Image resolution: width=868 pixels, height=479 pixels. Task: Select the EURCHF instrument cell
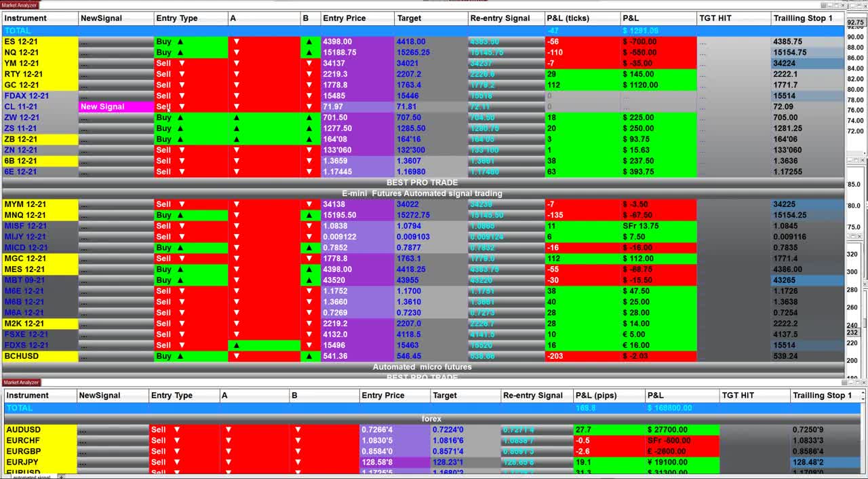click(x=39, y=440)
